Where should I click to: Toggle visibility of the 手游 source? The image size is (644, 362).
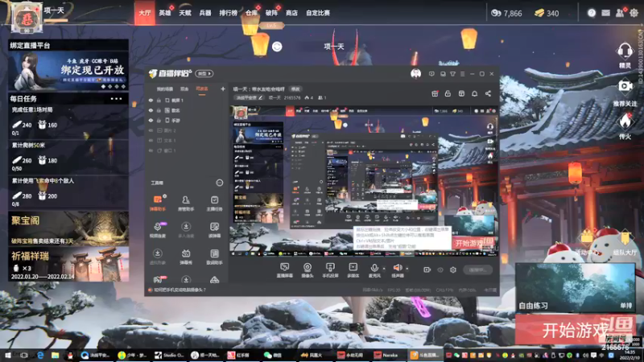(x=151, y=120)
